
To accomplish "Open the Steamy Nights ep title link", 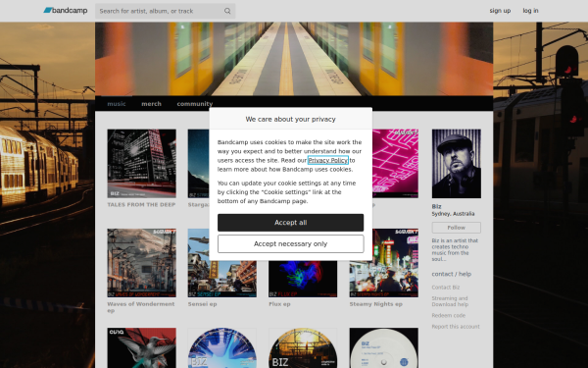I will [375, 304].
